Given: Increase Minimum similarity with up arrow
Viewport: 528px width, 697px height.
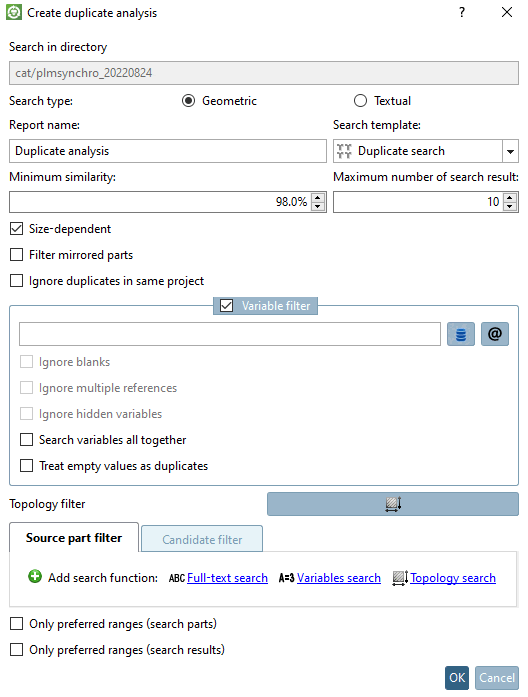Looking at the screenshot, I should [317, 197].
